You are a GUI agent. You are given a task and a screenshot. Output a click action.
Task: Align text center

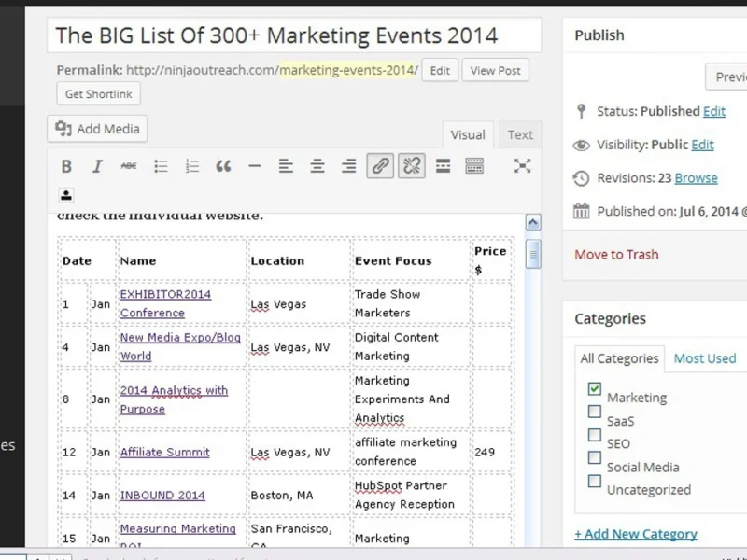click(317, 166)
